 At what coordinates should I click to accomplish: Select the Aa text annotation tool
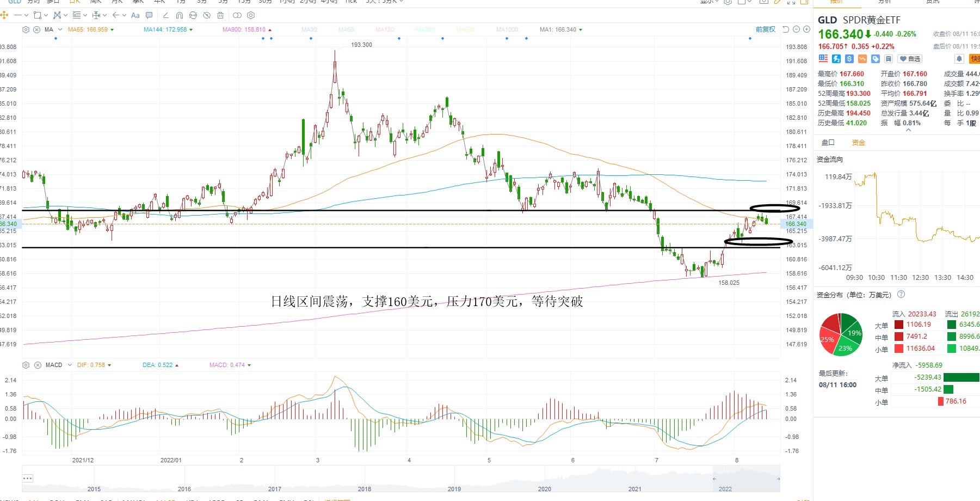pos(135,15)
